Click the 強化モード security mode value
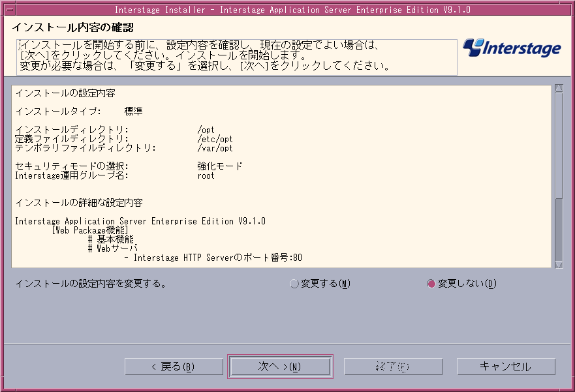The width and height of the screenshot is (575, 392). pos(220,166)
